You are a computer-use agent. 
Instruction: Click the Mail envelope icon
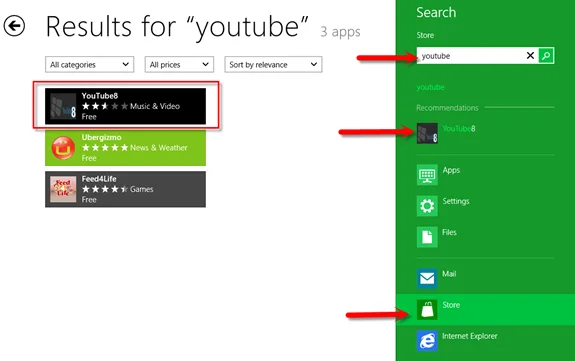pos(427,278)
